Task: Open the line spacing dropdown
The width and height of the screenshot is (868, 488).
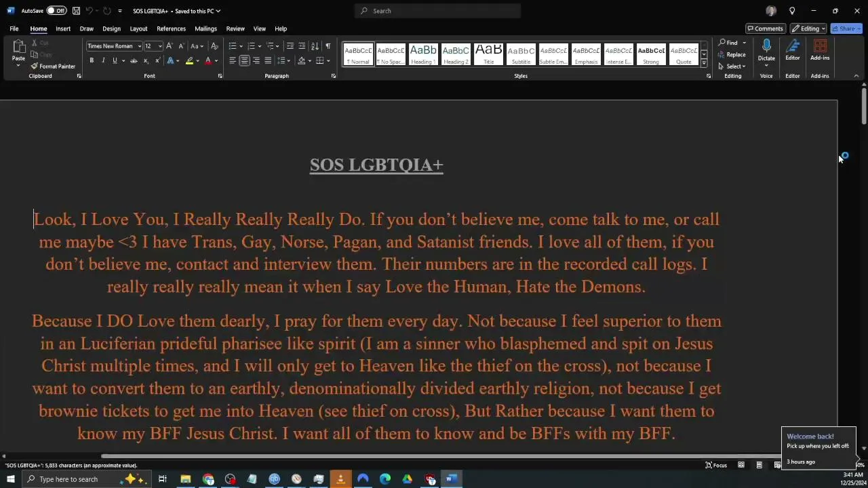Action: click(283, 61)
